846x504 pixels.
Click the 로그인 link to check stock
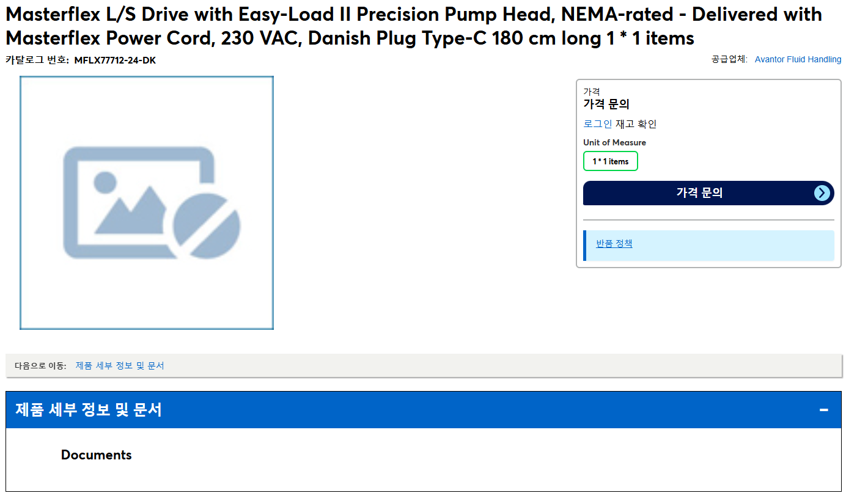(x=598, y=124)
